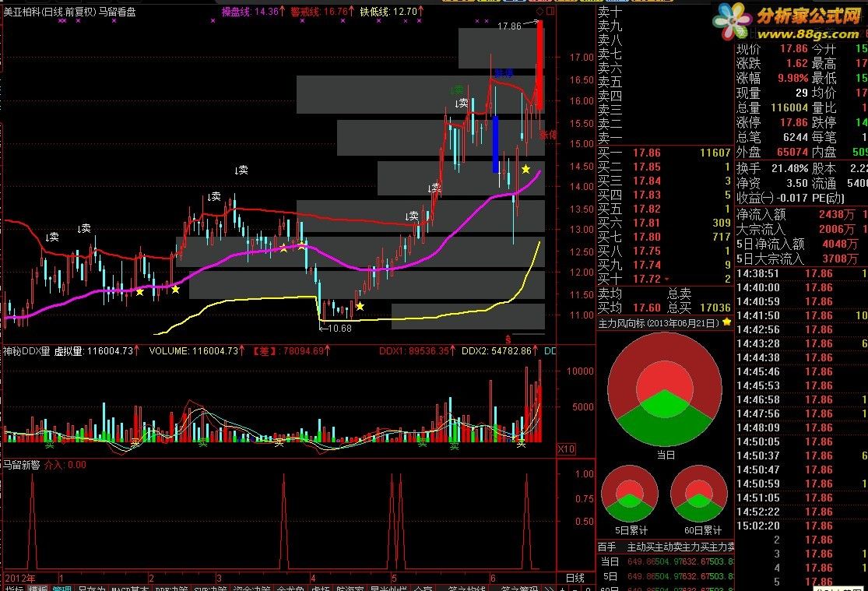Click the chart title 美亚柏科(日线.前复权) 马留看盘
Screen dimensions: 868x591
pyautogui.click(x=70, y=11)
